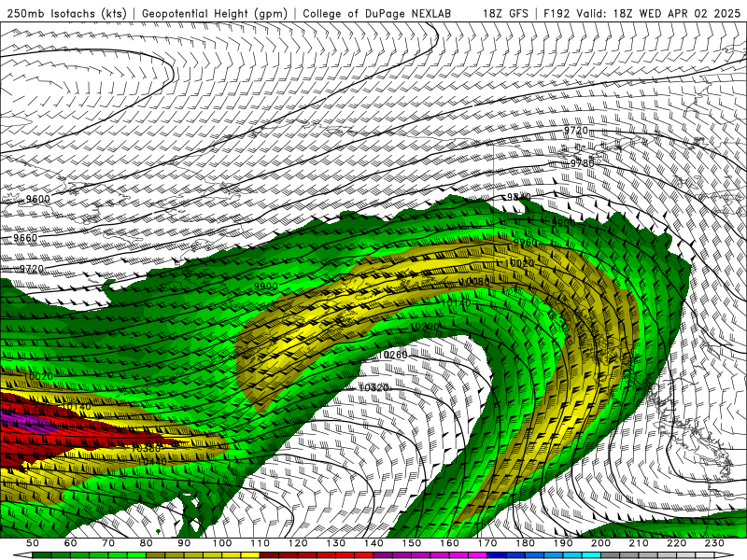
Task: Click the 10080 contour label
Action: click(x=474, y=282)
